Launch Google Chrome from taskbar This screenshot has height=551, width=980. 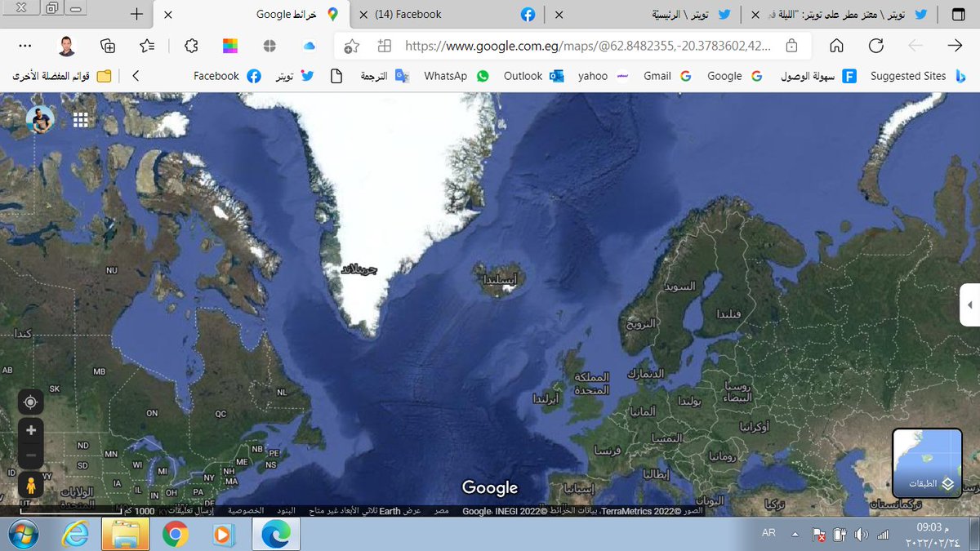click(x=175, y=535)
